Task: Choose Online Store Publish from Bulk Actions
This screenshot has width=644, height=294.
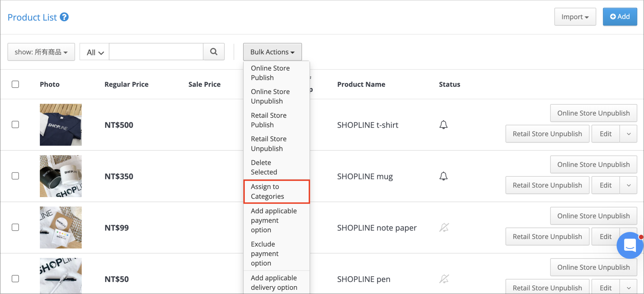Action: tap(277, 73)
